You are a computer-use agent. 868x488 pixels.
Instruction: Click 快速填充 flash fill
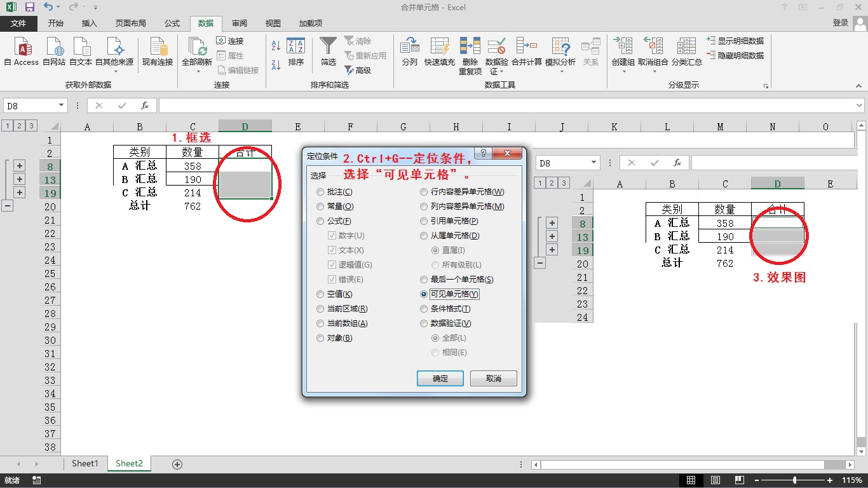440,51
